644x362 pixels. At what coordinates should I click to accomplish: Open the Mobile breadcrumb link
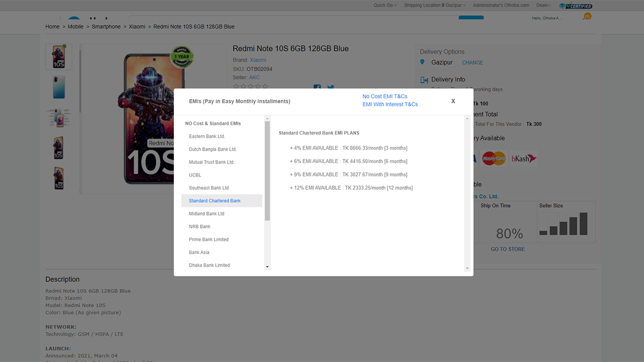[76, 27]
